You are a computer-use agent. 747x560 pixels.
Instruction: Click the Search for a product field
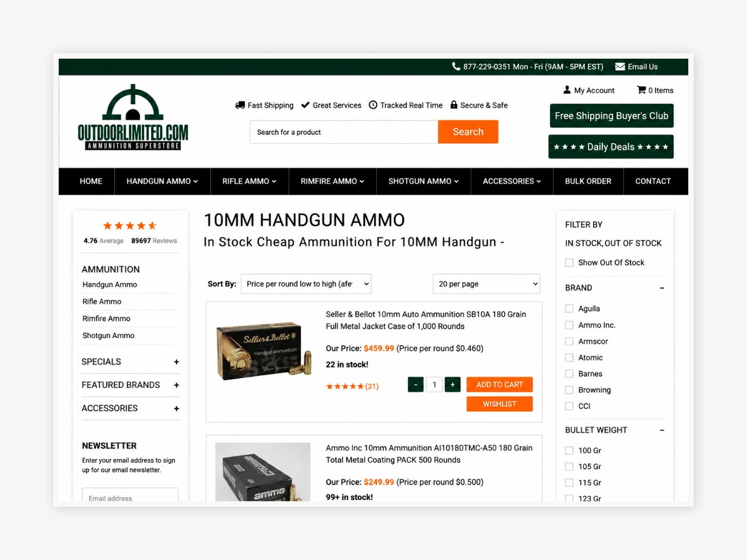point(344,132)
